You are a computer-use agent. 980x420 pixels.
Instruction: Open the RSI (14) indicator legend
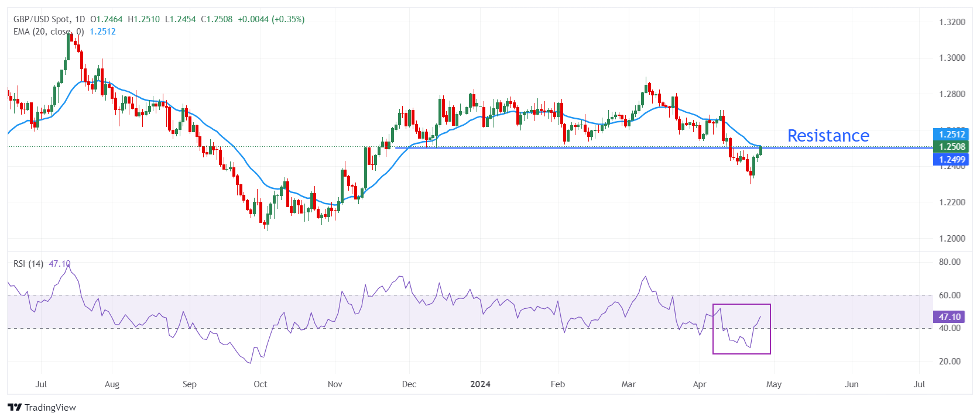28,264
